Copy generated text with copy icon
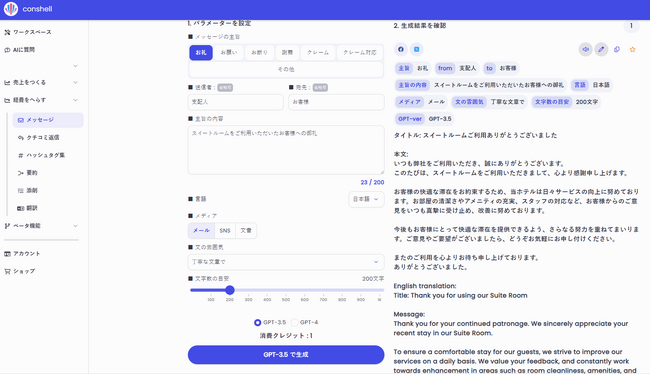The height and width of the screenshot is (375, 650). (x=617, y=50)
